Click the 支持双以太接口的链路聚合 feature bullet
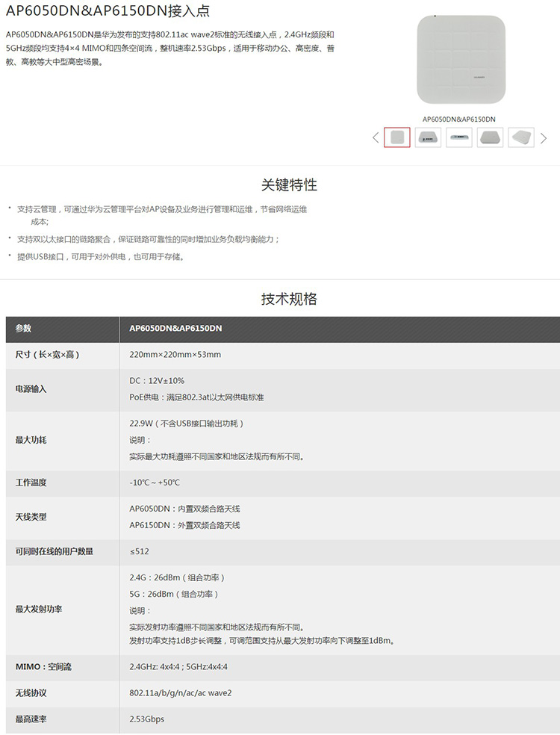560x735 pixels. click(148, 240)
